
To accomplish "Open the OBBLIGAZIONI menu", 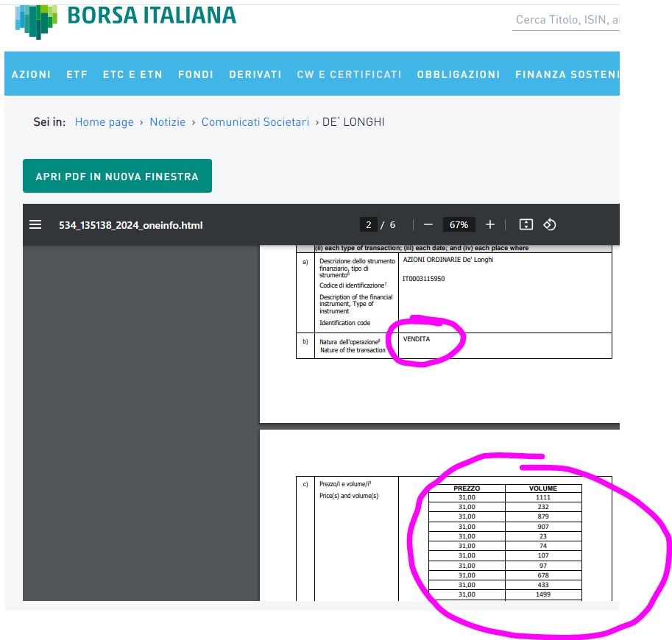I will 459,74.
